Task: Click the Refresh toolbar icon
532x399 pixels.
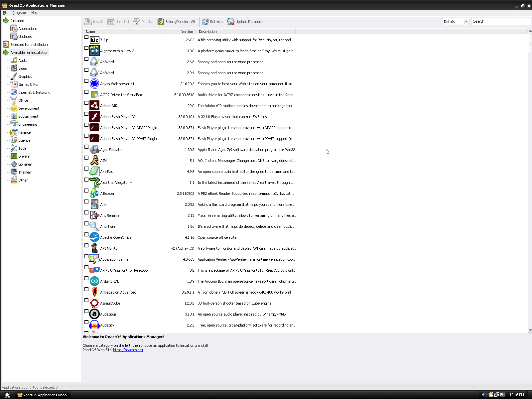Action: pyautogui.click(x=205, y=22)
